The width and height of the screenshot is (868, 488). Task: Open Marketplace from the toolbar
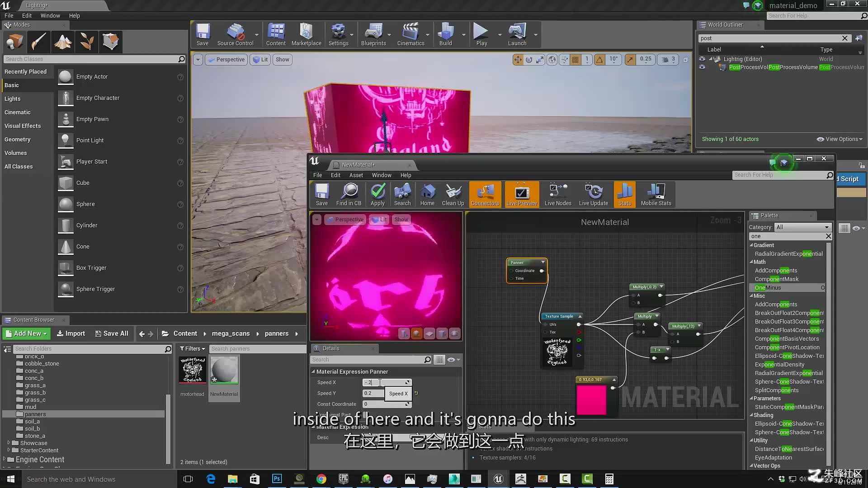[x=307, y=35]
